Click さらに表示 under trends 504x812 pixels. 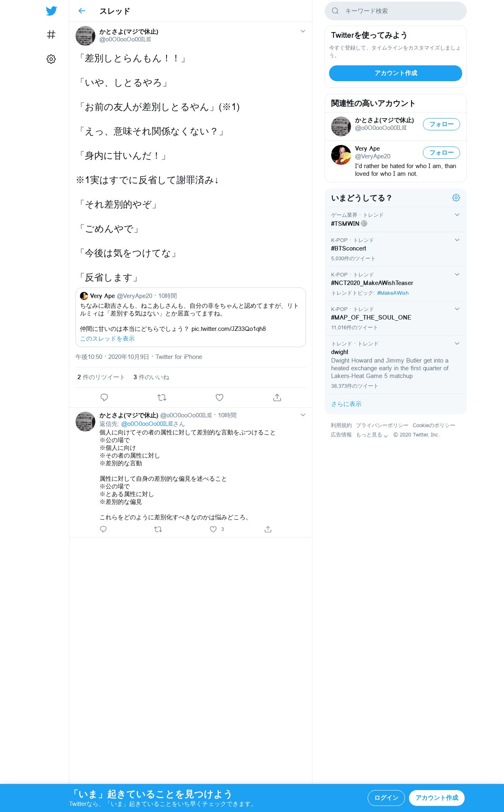(346, 404)
